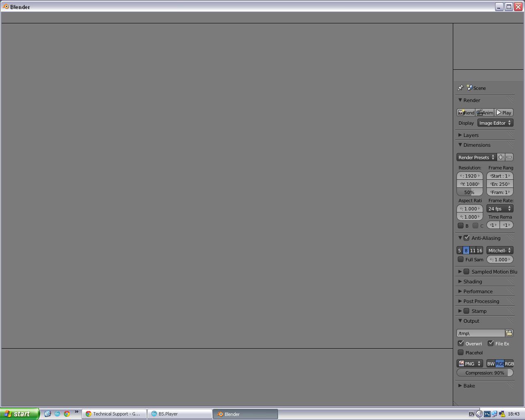Switch to the Technical Support browser window
Screen dimensions: 525x420
[114, 414]
